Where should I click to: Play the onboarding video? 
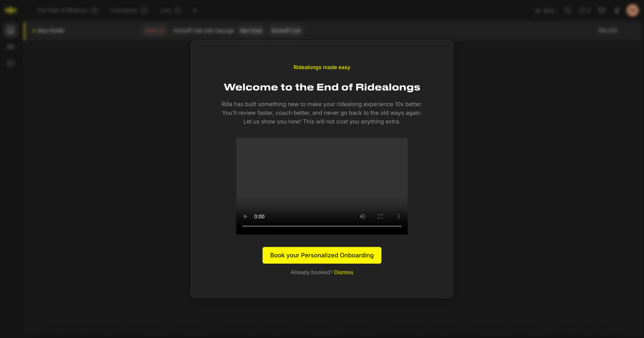pyautogui.click(x=245, y=216)
